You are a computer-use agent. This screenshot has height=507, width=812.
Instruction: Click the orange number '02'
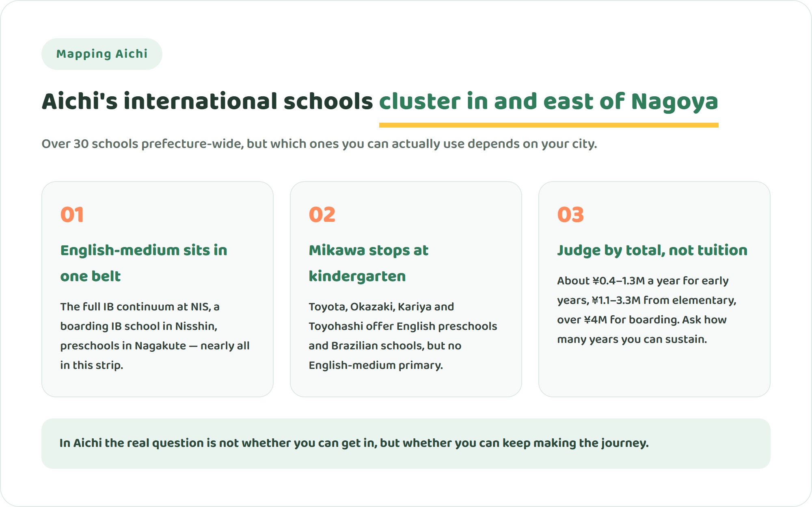tap(322, 214)
